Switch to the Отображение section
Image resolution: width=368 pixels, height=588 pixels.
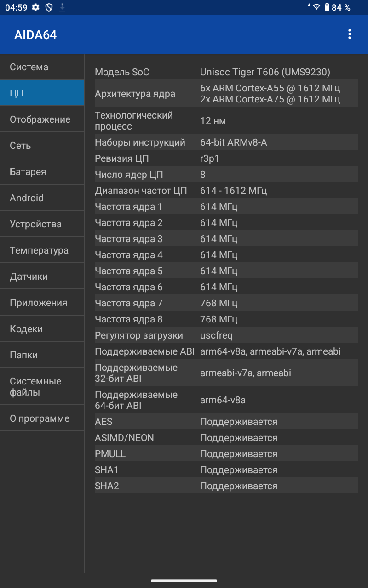click(x=42, y=119)
